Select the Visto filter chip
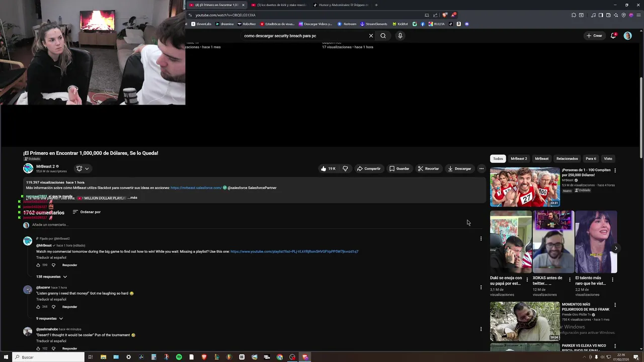This screenshot has width=644, height=362. click(x=608, y=159)
